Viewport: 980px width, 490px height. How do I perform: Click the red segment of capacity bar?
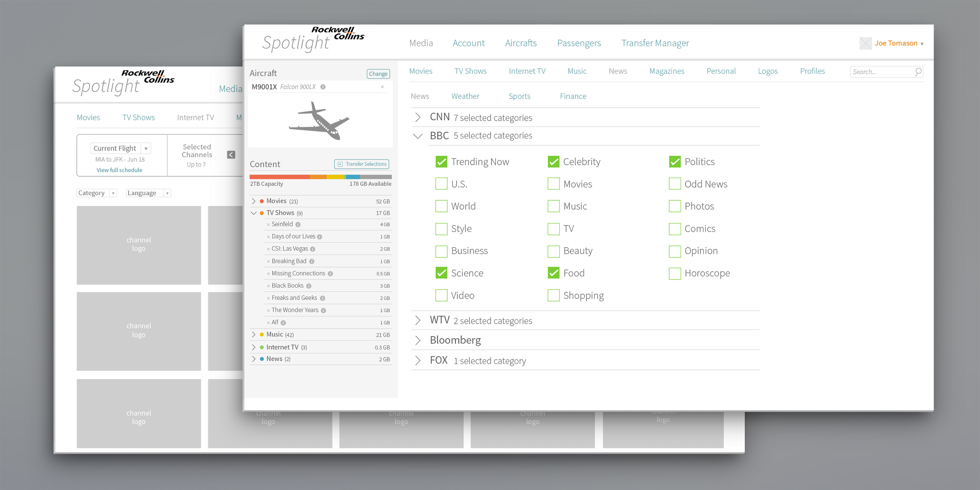pos(280,177)
